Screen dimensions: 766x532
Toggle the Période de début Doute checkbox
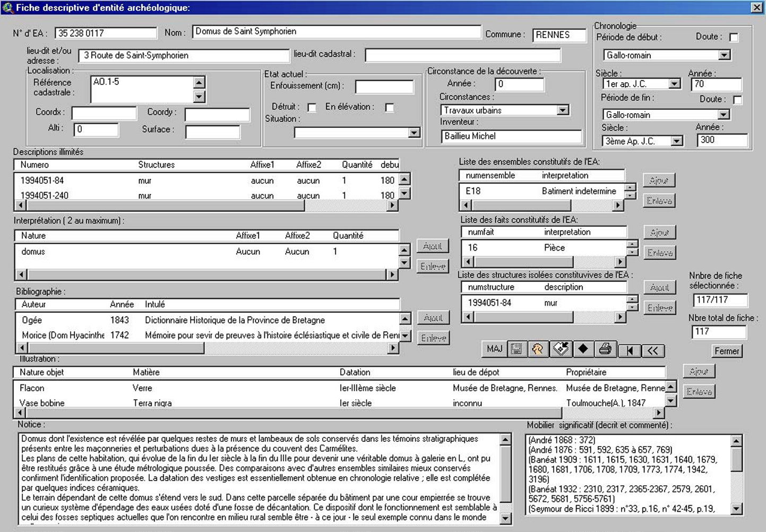(x=734, y=37)
